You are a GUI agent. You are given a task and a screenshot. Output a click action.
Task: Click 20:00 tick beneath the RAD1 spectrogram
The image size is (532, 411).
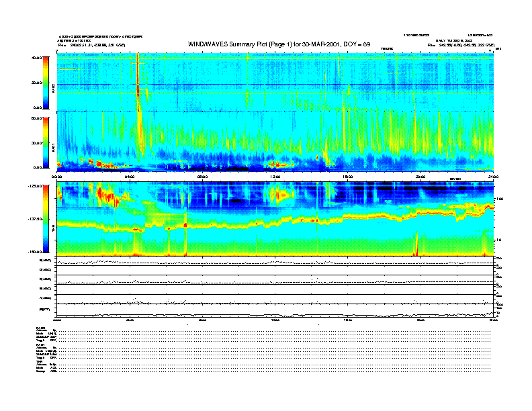[x=420, y=177]
